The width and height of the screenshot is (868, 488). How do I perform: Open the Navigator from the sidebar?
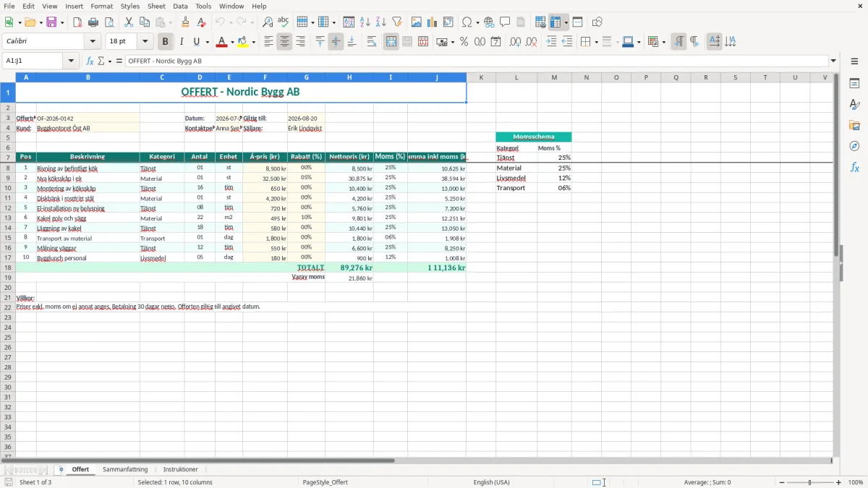[x=854, y=146]
